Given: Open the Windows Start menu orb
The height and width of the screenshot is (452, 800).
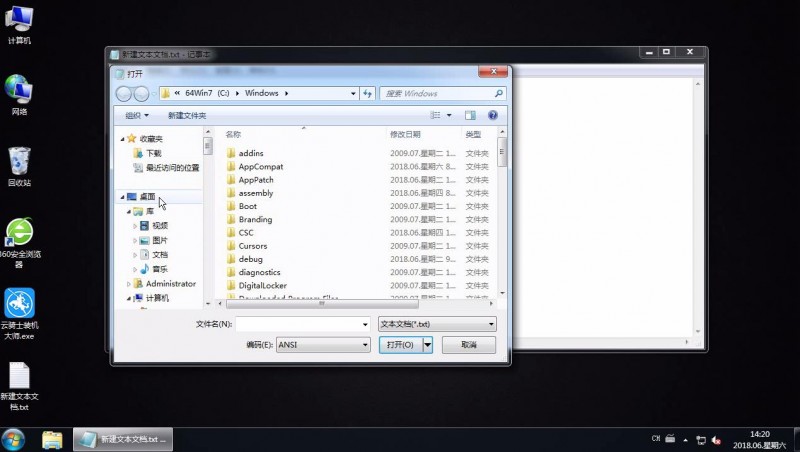Looking at the screenshot, I should point(13,440).
